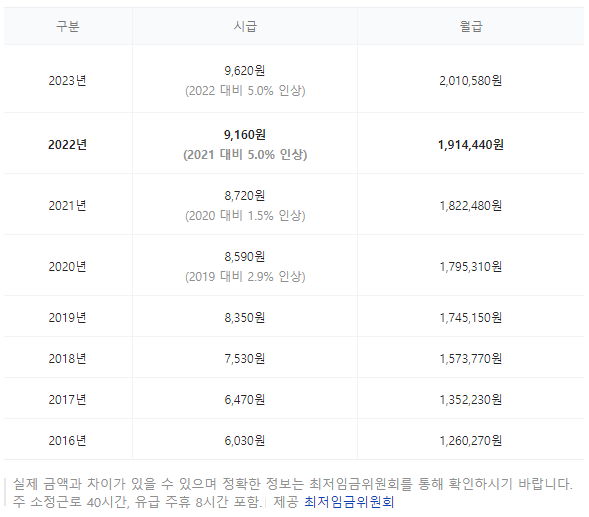The height and width of the screenshot is (517, 589).
Task: Click the 9,620원 hourly wage value
Action: coord(245,70)
